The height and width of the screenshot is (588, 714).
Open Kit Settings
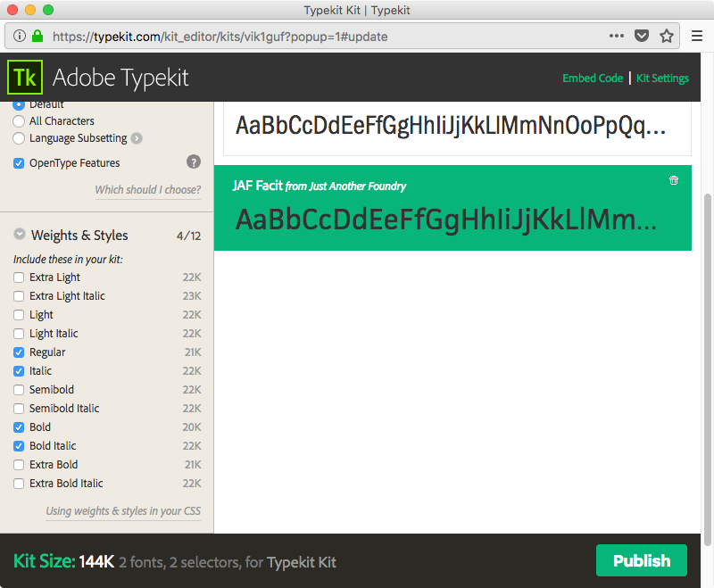662,79
